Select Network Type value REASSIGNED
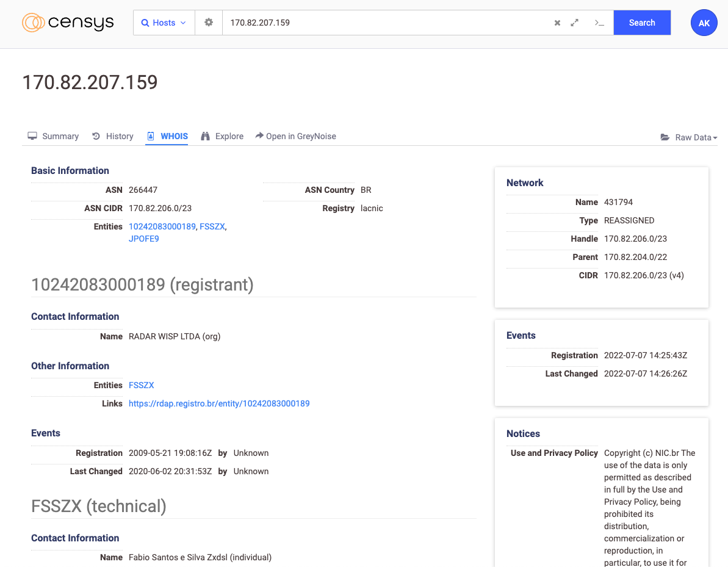 click(x=629, y=220)
